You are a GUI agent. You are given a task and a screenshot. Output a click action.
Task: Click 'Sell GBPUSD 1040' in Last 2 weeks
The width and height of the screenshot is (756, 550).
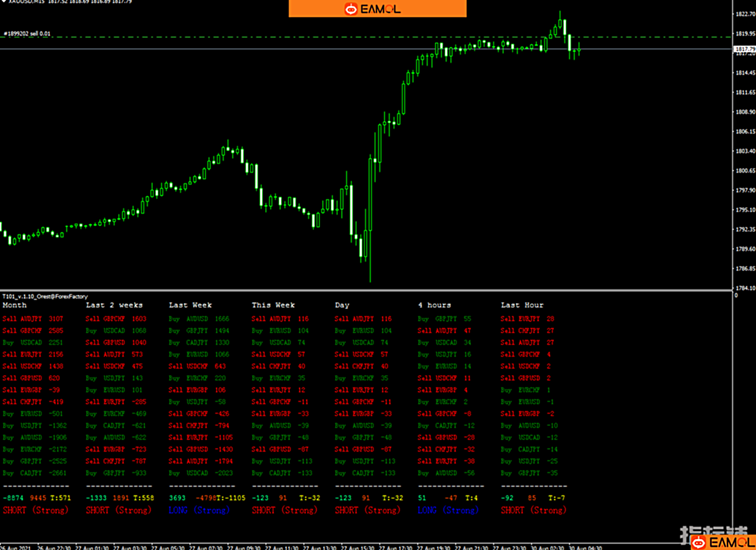116,342
